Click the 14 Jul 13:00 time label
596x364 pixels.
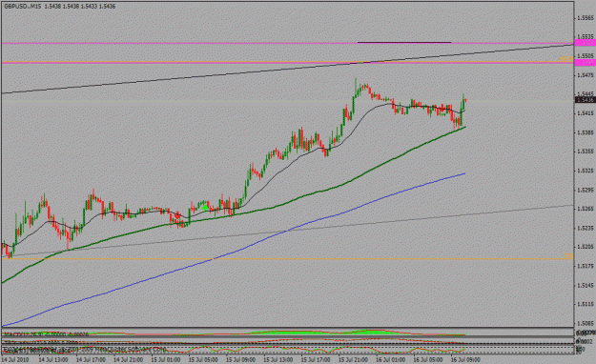[53, 359]
